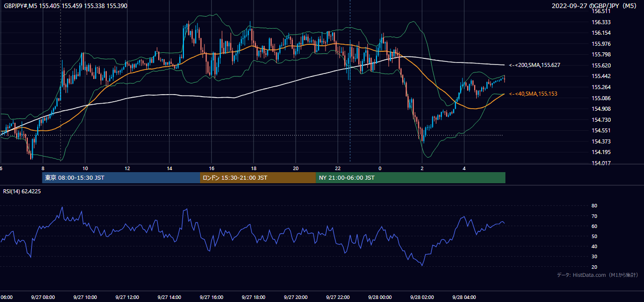Click the RSI axis value 60
The width and height of the screenshot is (644, 302).
pyautogui.click(x=594, y=226)
